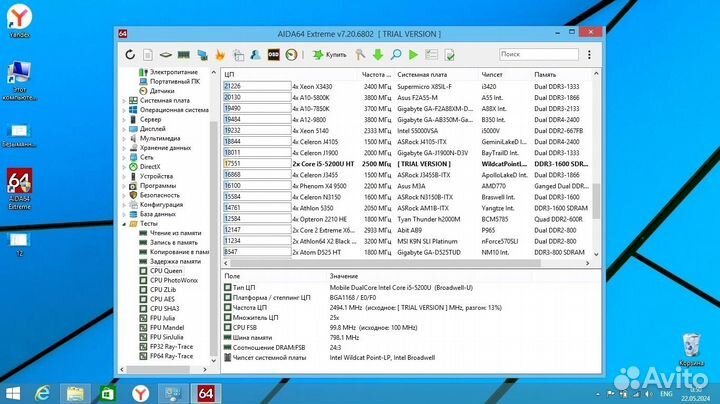The height and width of the screenshot is (404, 720).
Task: Open Internet Explorer from the taskbar
Action: pyautogui.click(x=44, y=392)
